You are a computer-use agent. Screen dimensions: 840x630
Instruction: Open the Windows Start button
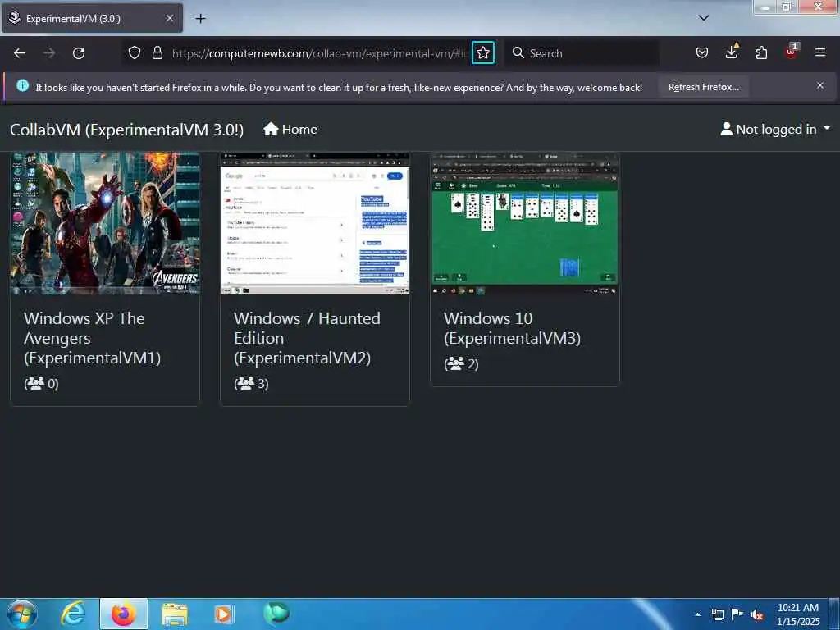tap(22, 614)
